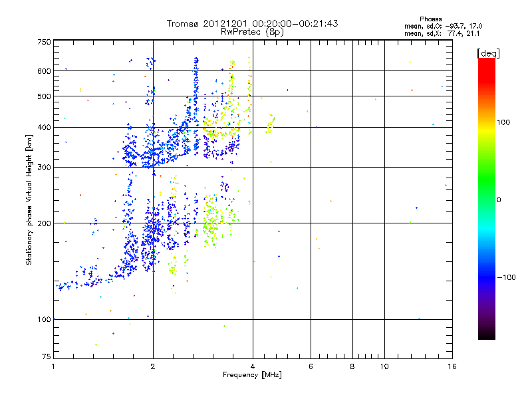
Task: Click the x-axis label '4'
Action: (253, 366)
